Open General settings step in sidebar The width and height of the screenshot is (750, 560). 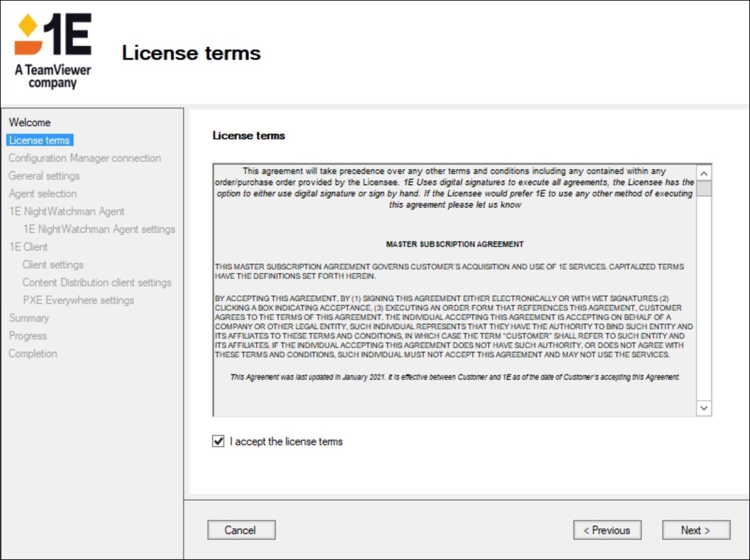point(44,176)
